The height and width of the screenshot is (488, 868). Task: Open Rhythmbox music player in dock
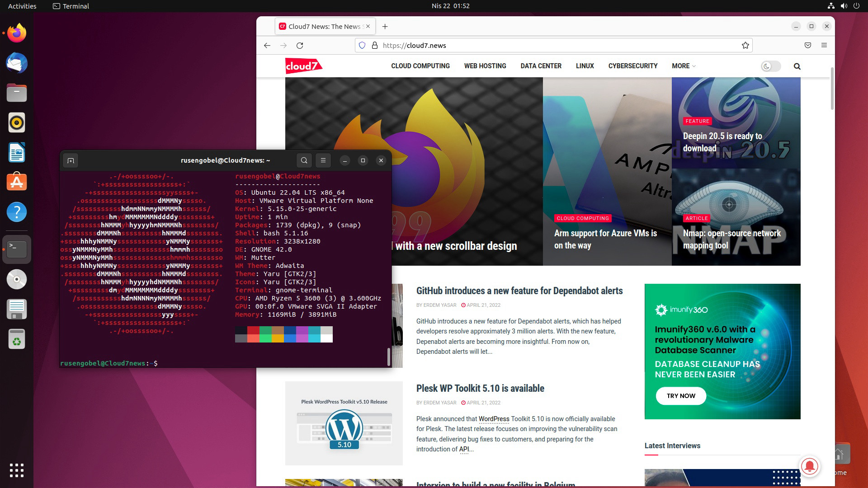17,122
